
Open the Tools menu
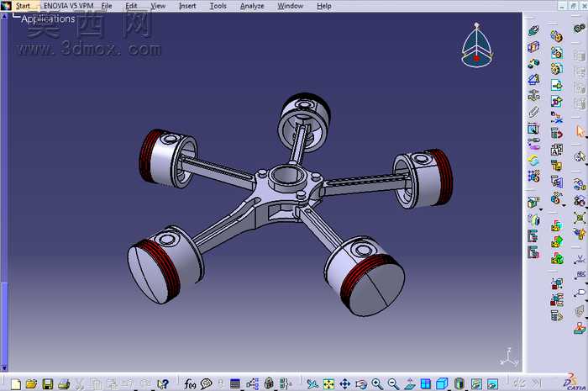coord(218,6)
